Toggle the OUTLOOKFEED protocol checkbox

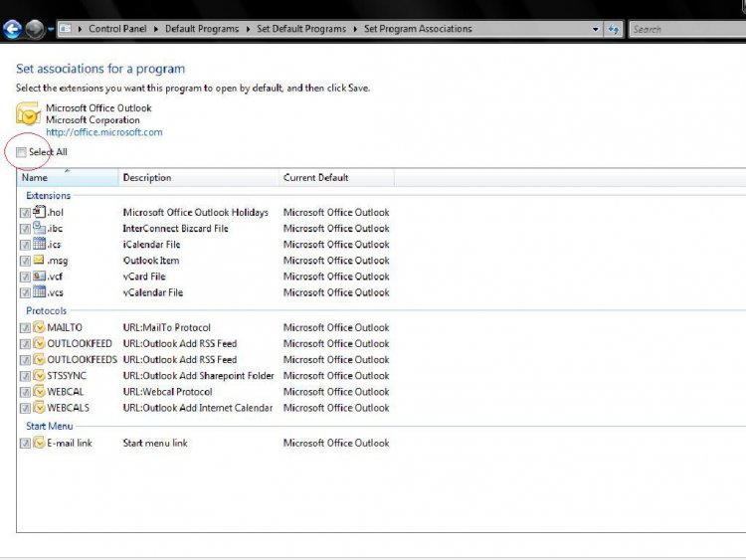[x=25, y=344]
